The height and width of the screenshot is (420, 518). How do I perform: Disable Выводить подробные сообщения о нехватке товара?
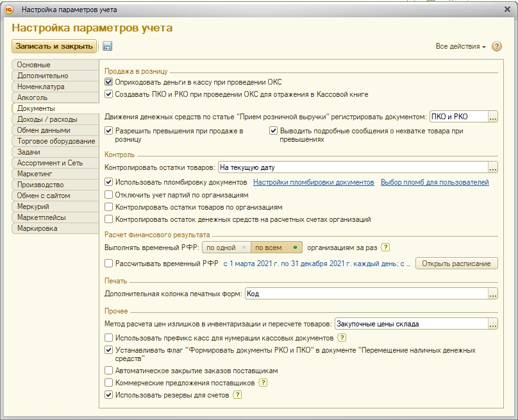273,131
